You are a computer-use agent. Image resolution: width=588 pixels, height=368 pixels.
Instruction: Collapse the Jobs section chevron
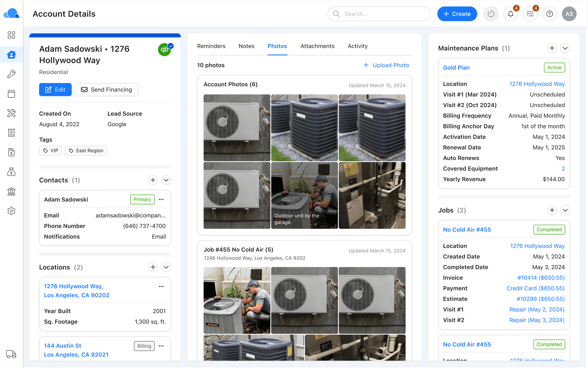(x=565, y=210)
